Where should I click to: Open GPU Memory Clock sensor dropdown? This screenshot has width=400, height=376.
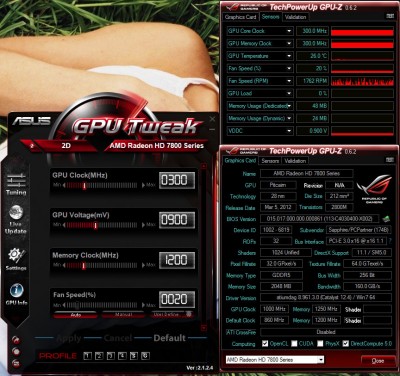[x=289, y=43]
